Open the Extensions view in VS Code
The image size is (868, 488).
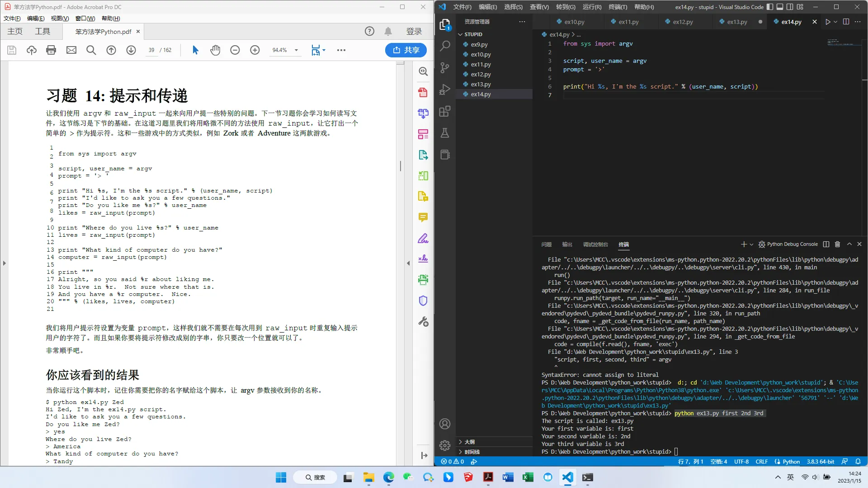pos(445,111)
